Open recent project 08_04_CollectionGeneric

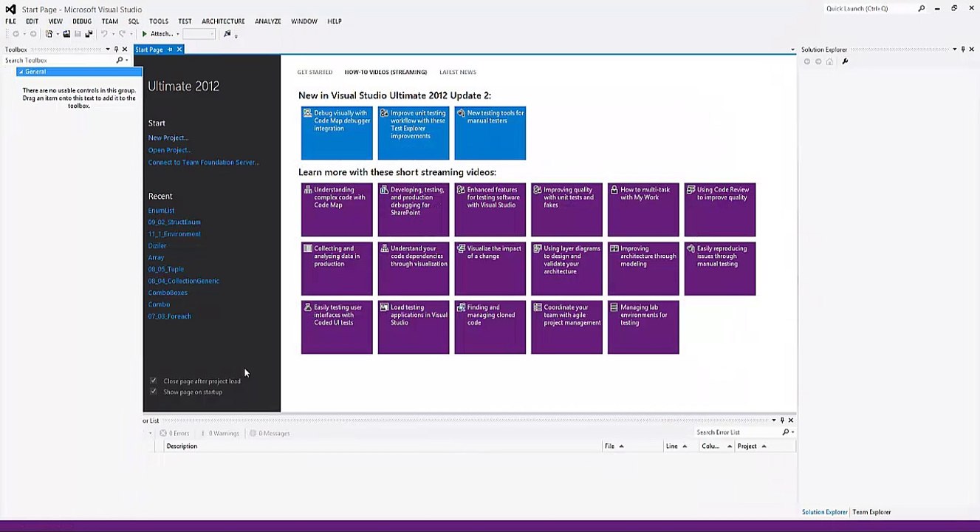point(184,281)
